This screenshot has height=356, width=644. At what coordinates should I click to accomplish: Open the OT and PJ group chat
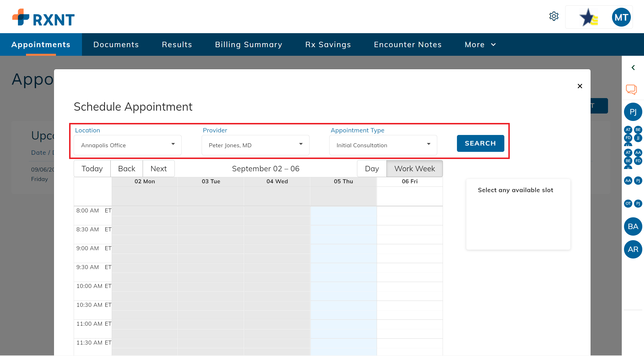click(x=633, y=204)
